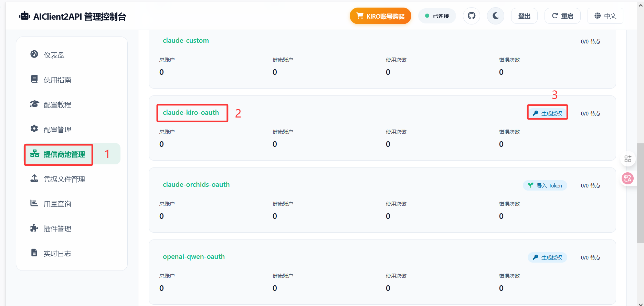Open the claude-custom provider
The height and width of the screenshot is (306, 644).
click(186, 40)
